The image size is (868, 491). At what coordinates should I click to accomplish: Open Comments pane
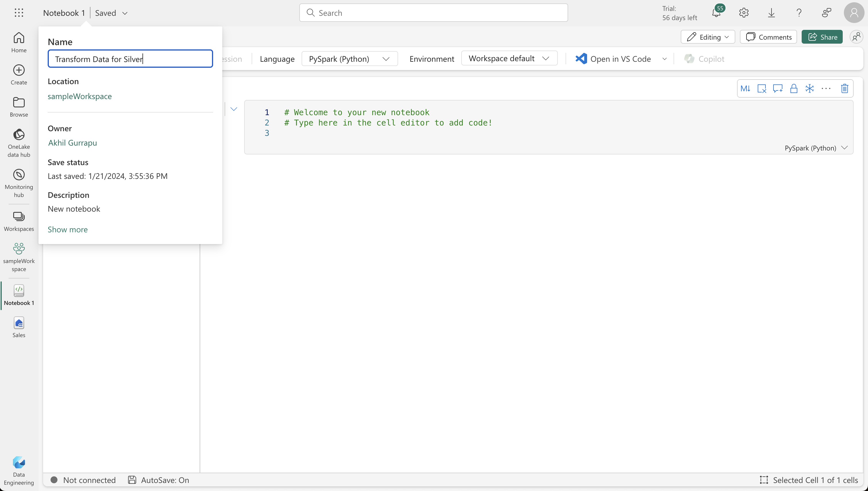(x=769, y=37)
